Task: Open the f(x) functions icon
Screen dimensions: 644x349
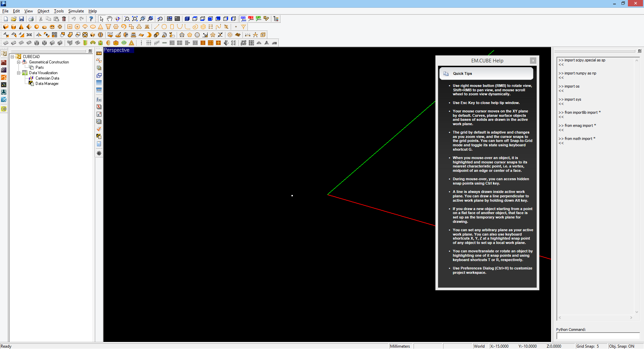Action: coord(99,100)
